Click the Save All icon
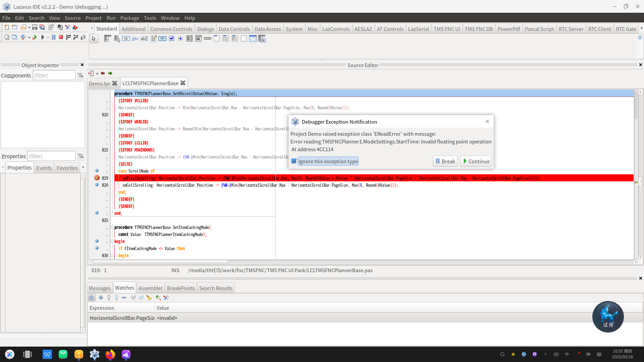The width and height of the screenshot is (644, 362). tap(42, 27)
